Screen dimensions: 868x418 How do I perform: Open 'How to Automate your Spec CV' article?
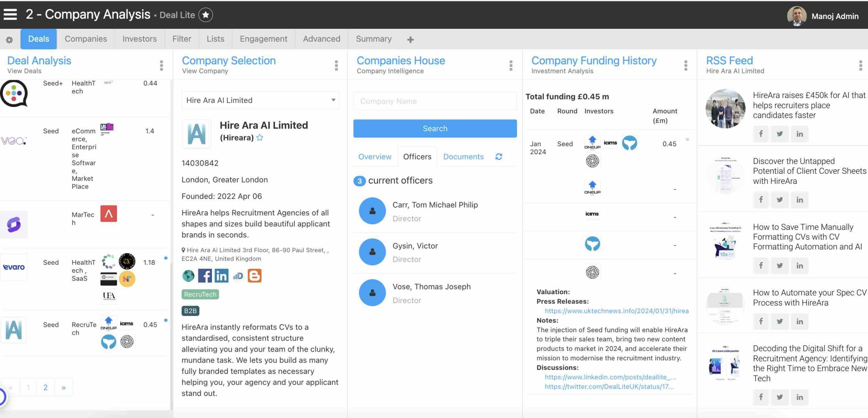point(810,298)
